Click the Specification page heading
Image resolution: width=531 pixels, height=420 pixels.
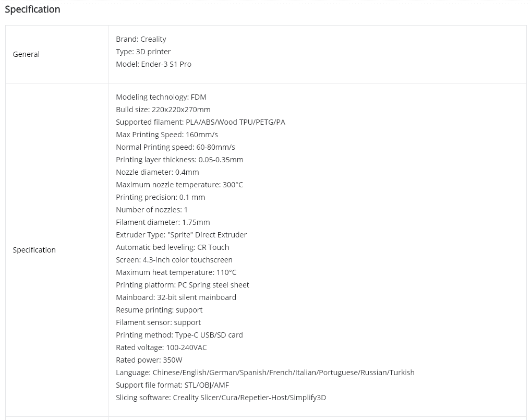[x=32, y=9]
